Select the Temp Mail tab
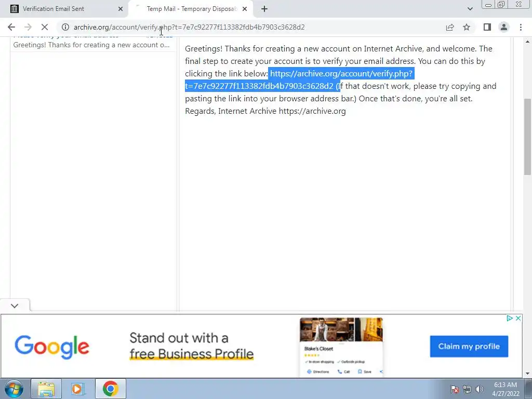 pos(191,9)
